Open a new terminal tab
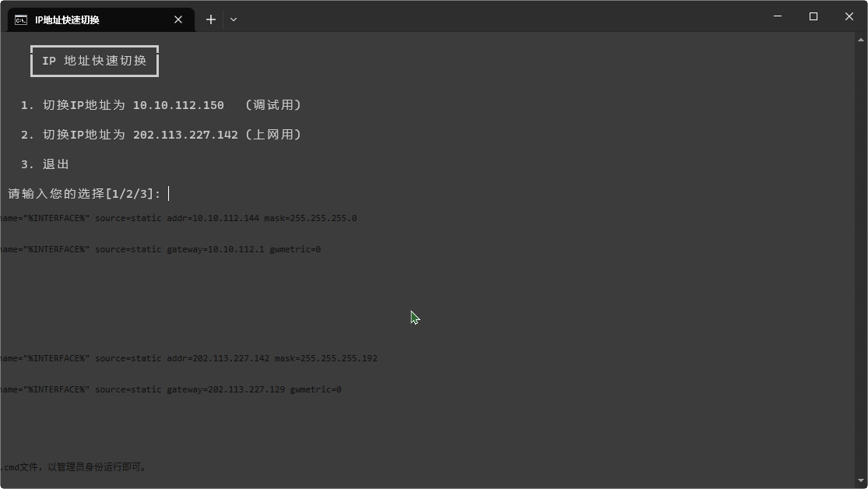The image size is (868, 489). (x=211, y=19)
